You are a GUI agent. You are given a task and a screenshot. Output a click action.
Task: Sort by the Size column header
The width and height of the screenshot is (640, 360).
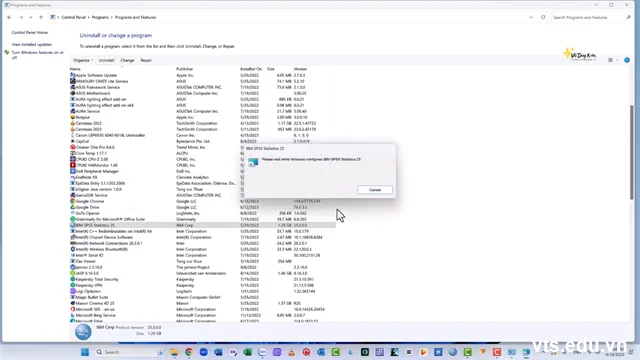click(x=271, y=69)
